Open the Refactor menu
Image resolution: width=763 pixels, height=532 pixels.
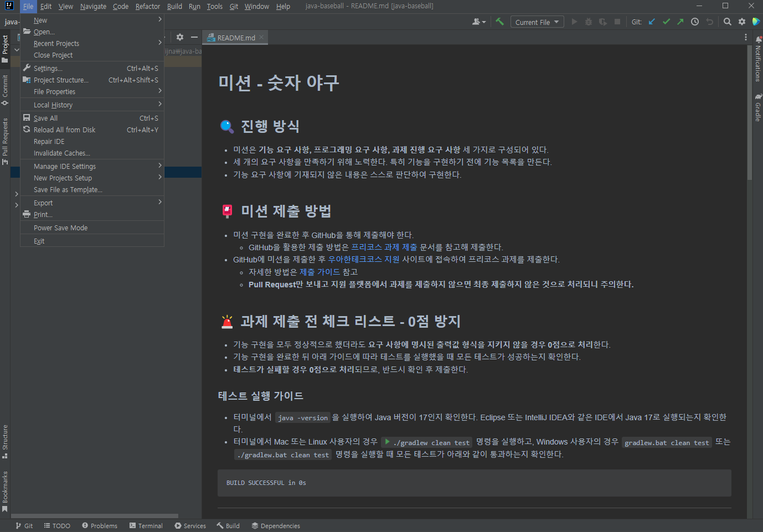148,6
